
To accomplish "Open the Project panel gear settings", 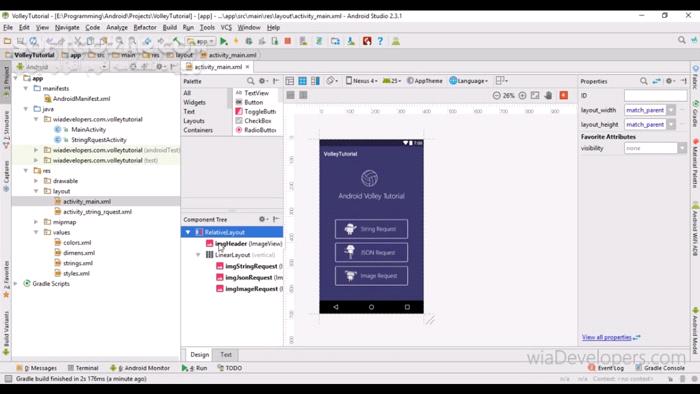I will (x=160, y=67).
